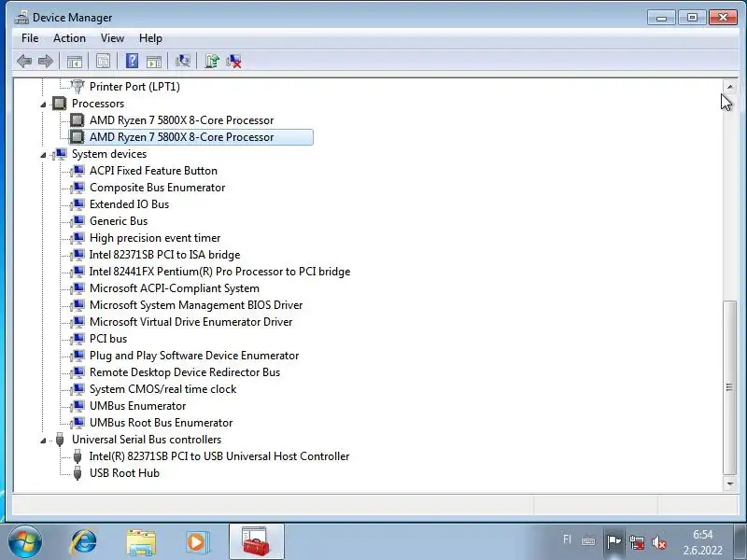The image size is (747, 560).
Task: Select Remote Desktop Device Redirector Bus
Action: coord(185,372)
